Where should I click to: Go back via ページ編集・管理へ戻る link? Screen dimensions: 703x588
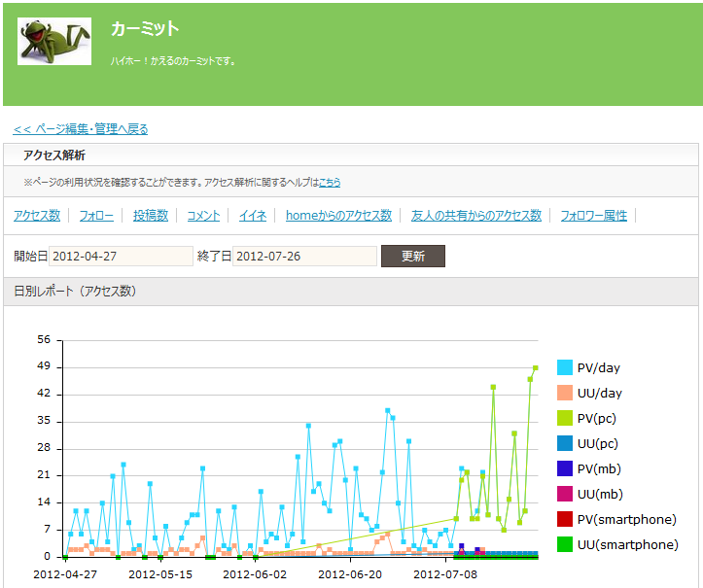[x=81, y=128]
